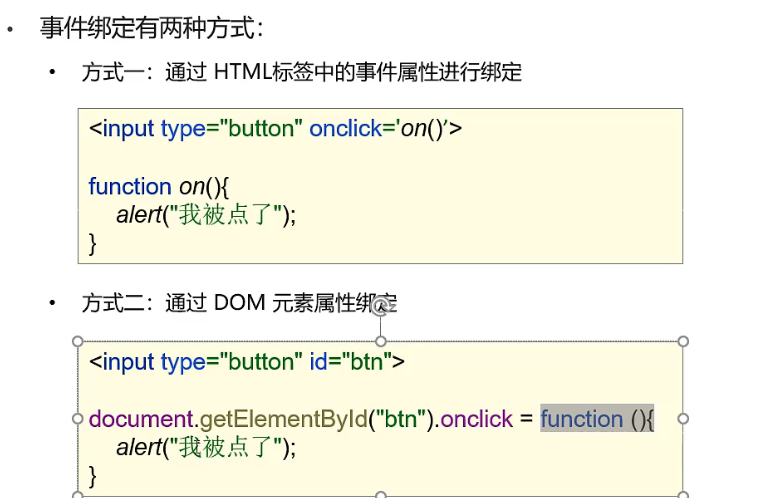Viewport: 777px width, 498px height.
Task: Click the highlighted word function in second box
Action: [x=582, y=419]
